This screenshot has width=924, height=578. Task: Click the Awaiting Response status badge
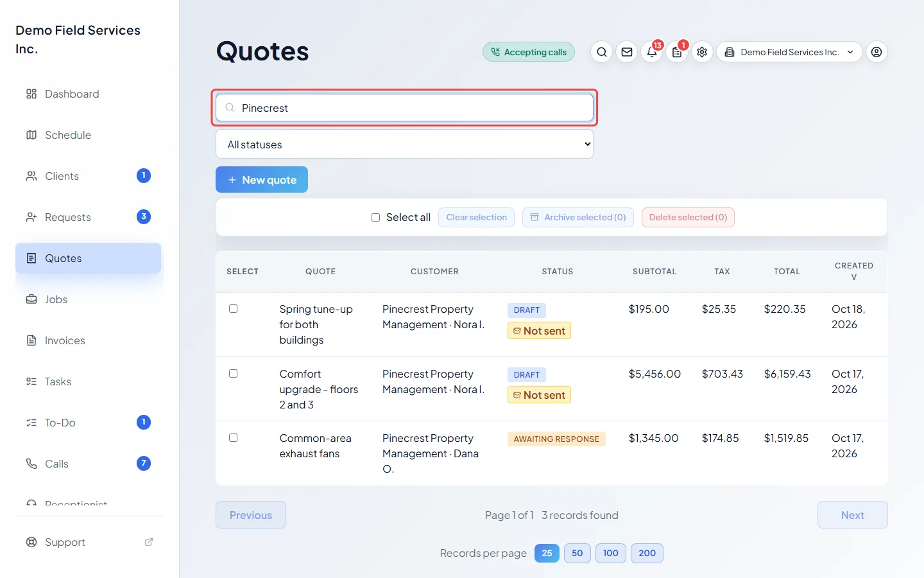point(556,439)
